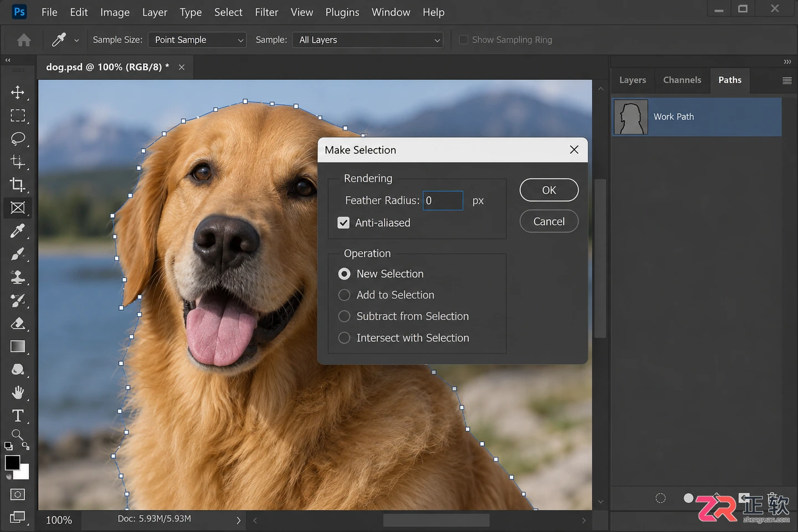Open the Window menu
The width and height of the screenshot is (798, 532).
391,12
